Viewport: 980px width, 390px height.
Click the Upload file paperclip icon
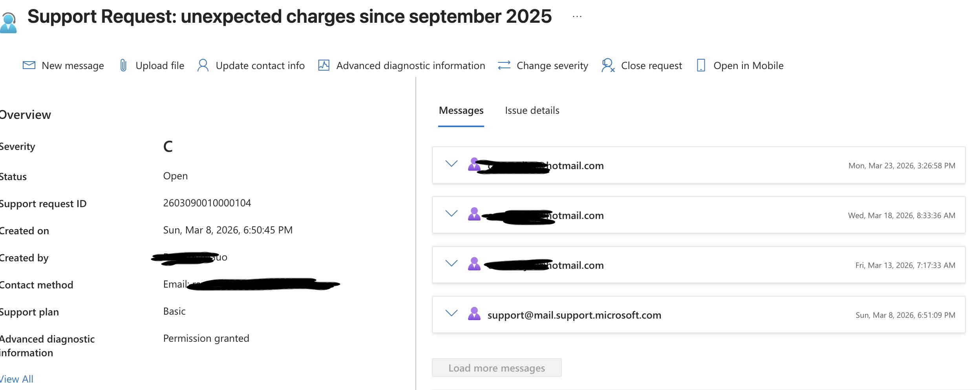[x=123, y=65]
